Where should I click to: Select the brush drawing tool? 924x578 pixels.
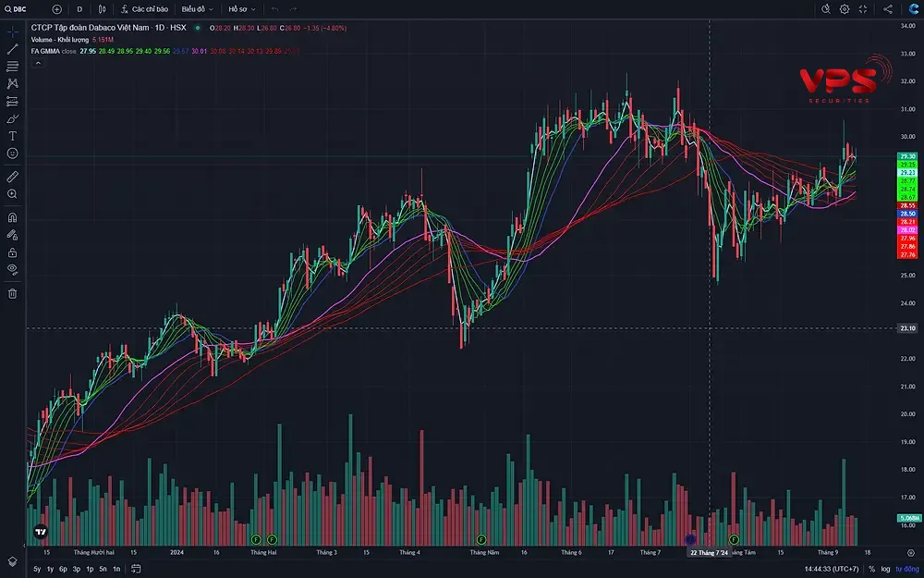pyautogui.click(x=13, y=118)
